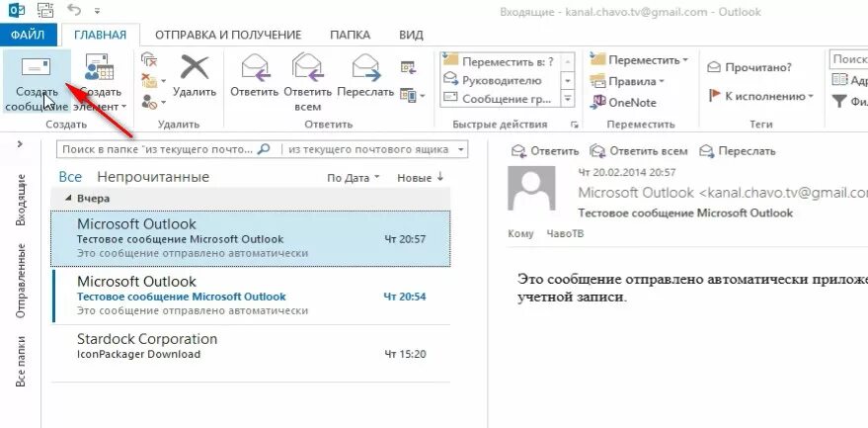
Task: Collapse the Вчера message group
Action: [69, 199]
